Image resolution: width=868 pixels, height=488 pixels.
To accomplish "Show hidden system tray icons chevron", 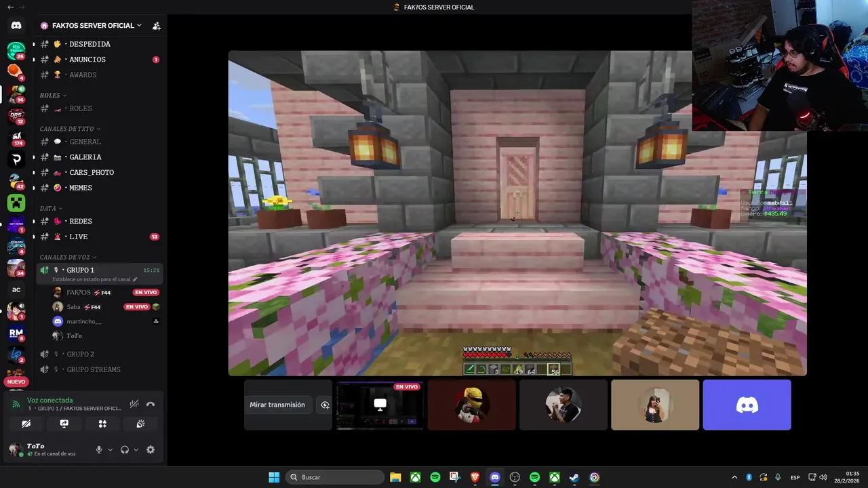I will [x=734, y=477].
